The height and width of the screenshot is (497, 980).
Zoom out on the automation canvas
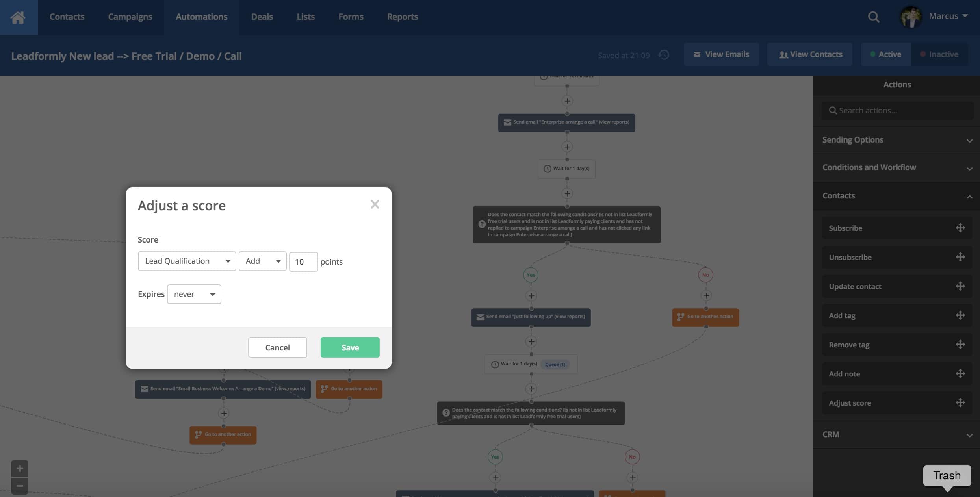20,486
